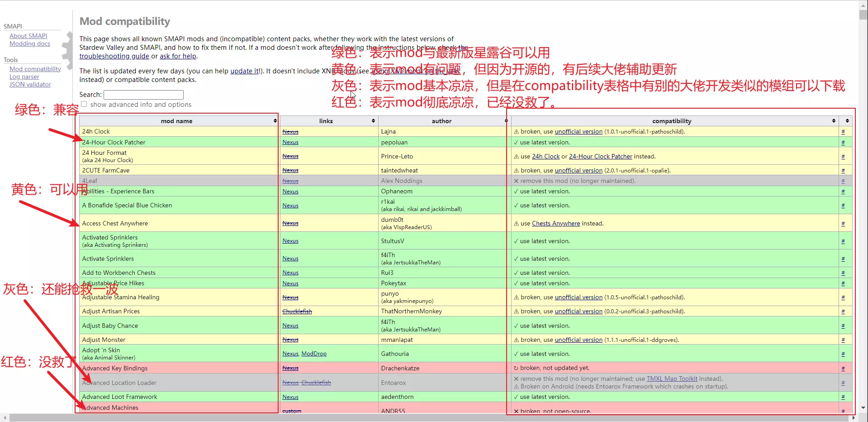868x422 pixels.
Task: Click the vertical scrollbar thumb
Action: point(863,14)
